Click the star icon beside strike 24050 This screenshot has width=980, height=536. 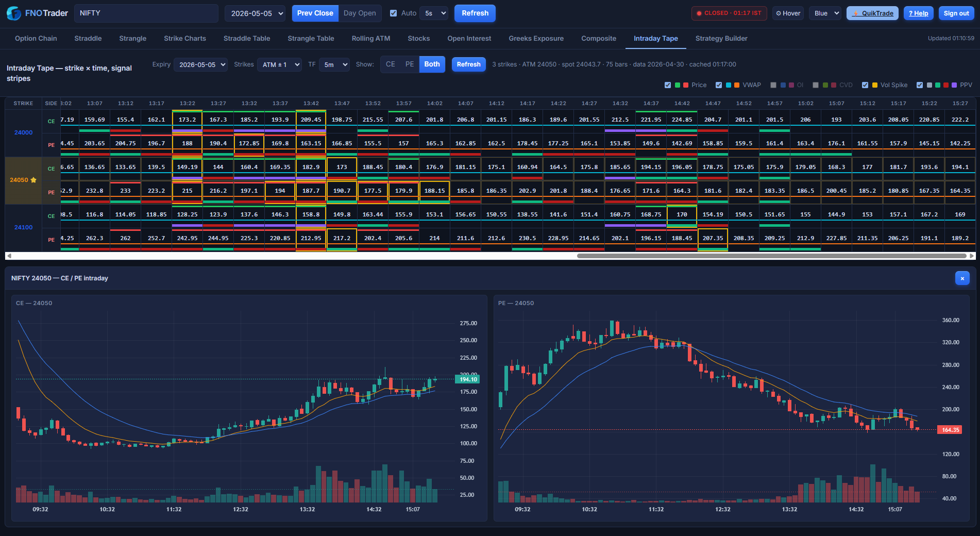coord(33,180)
